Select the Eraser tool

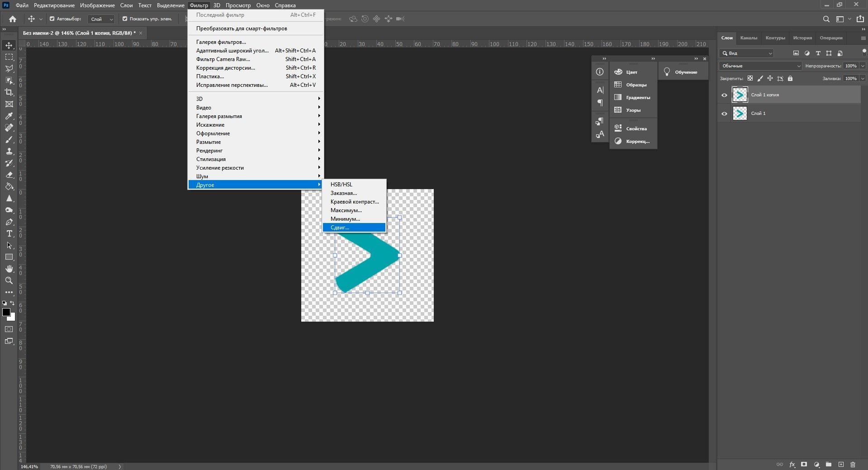point(9,175)
